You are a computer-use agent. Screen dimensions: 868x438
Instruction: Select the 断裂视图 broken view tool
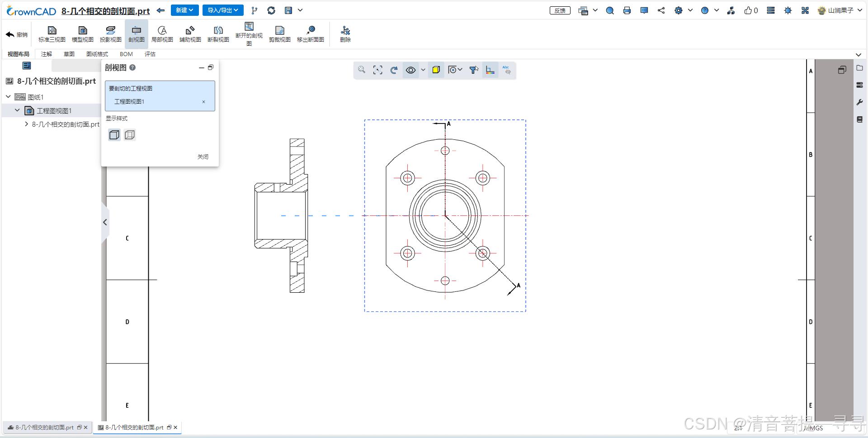pyautogui.click(x=218, y=34)
